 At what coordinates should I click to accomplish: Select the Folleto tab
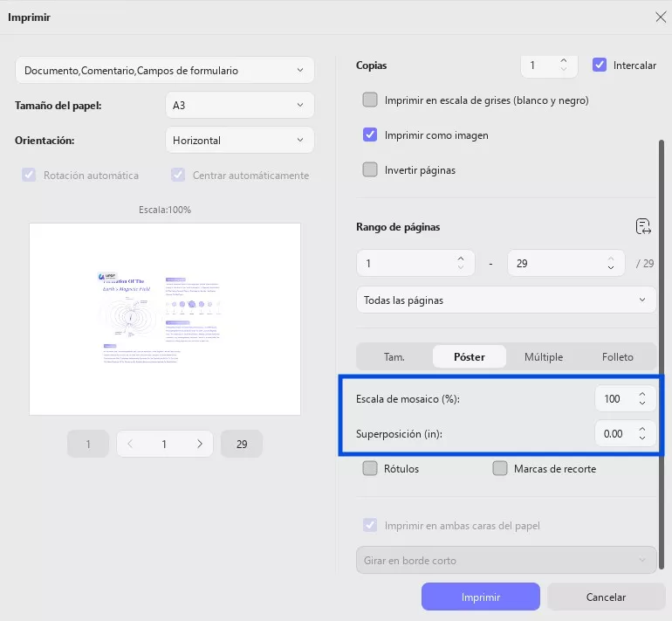[617, 356]
